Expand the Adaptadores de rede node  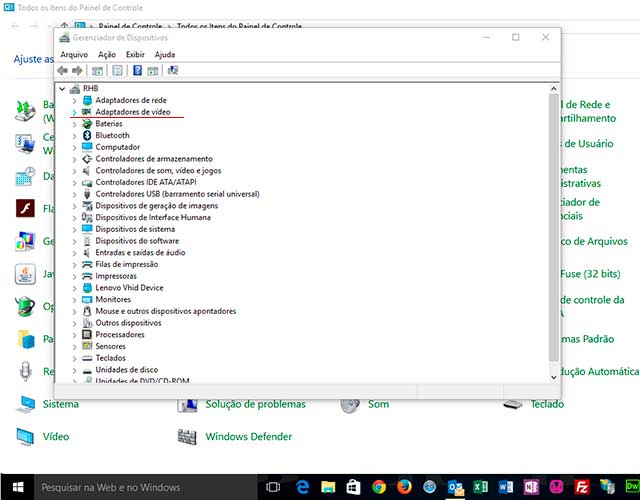pos(75,100)
